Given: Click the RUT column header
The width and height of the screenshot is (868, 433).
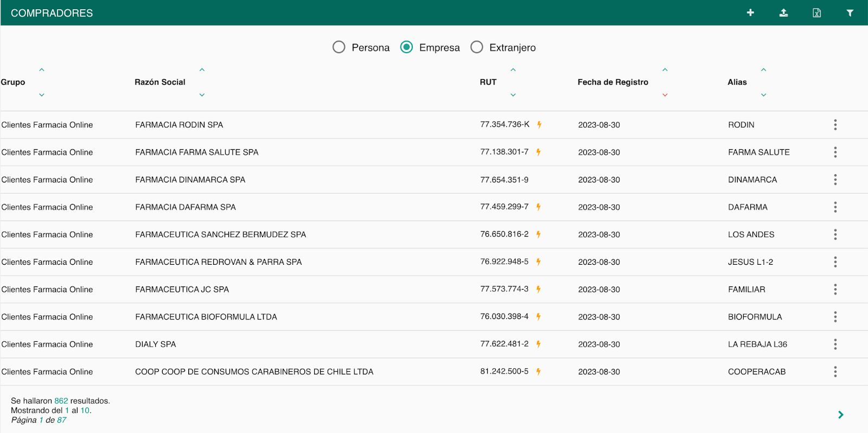Looking at the screenshot, I should tap(488, 82).
